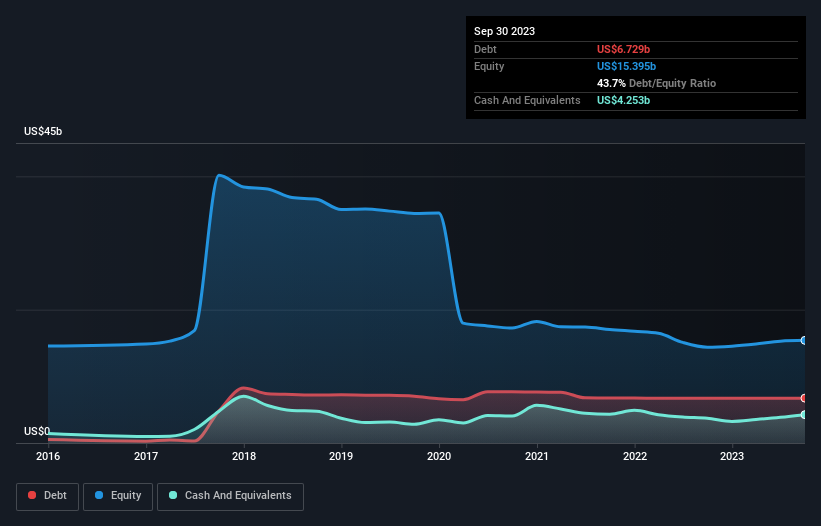This screenshot has height=526, width=821.
Task: Click the teal Cash endpoint marker
Action: click(x=804, y=415)
